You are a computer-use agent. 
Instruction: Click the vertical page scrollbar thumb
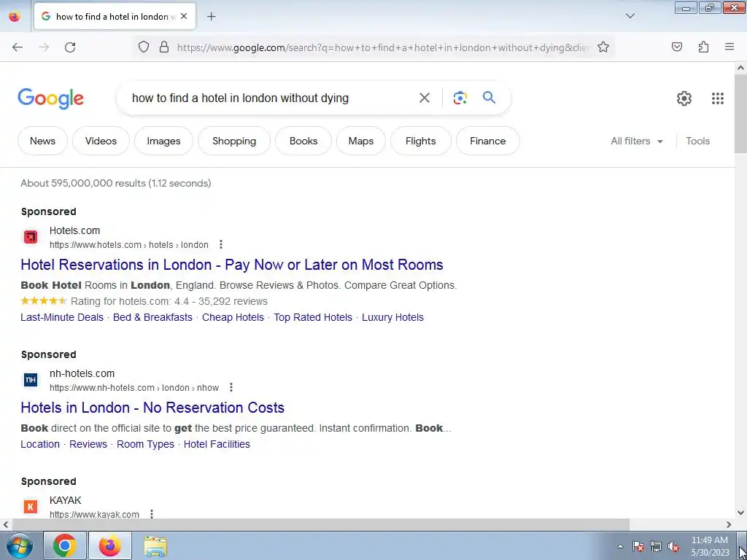click(x=740, y=114)
